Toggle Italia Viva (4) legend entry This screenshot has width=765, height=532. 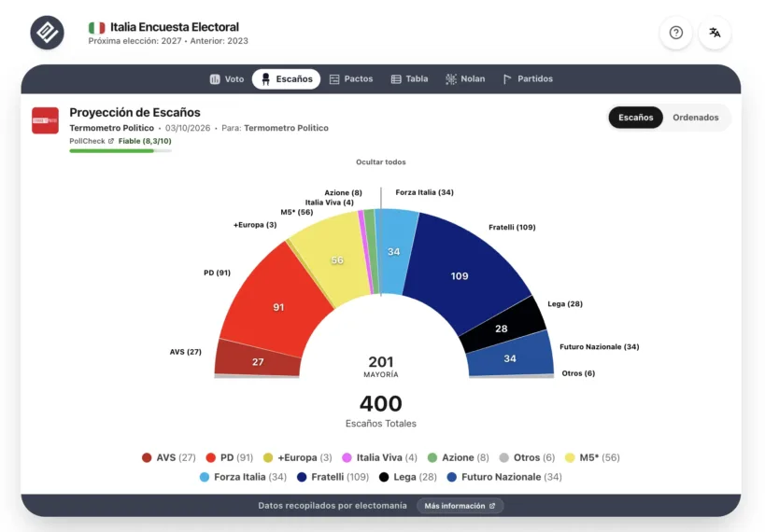379,457
